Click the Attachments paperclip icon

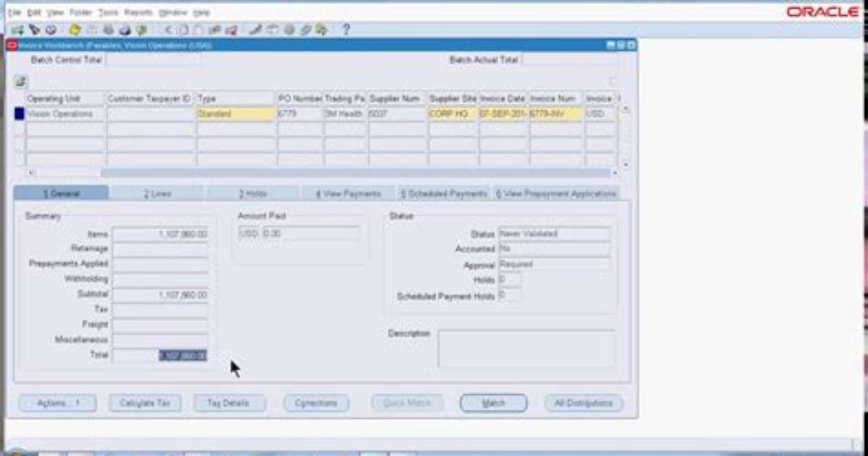click(306, 30)
